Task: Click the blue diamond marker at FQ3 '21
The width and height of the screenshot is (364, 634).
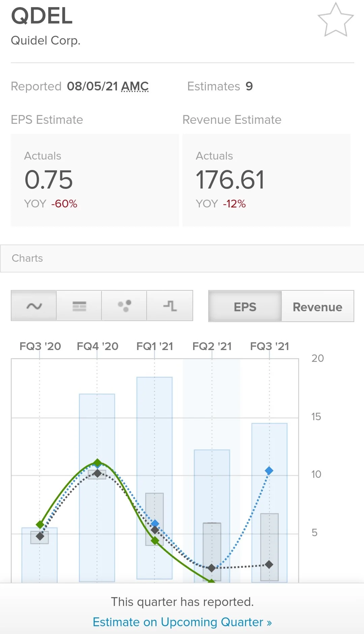Action: [x=269, y=470]
